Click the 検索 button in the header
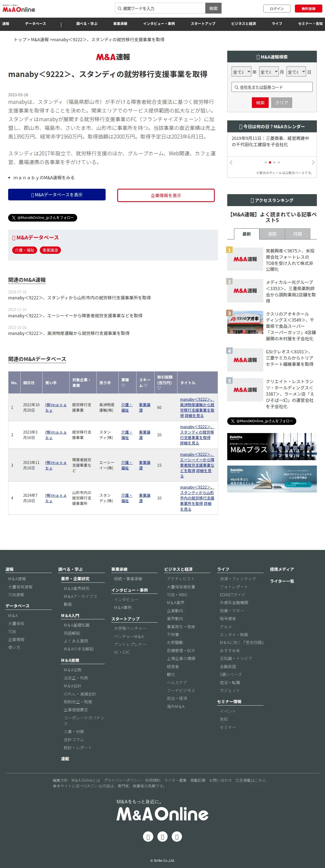The image size is (325, 868). (x=213, y=8)
